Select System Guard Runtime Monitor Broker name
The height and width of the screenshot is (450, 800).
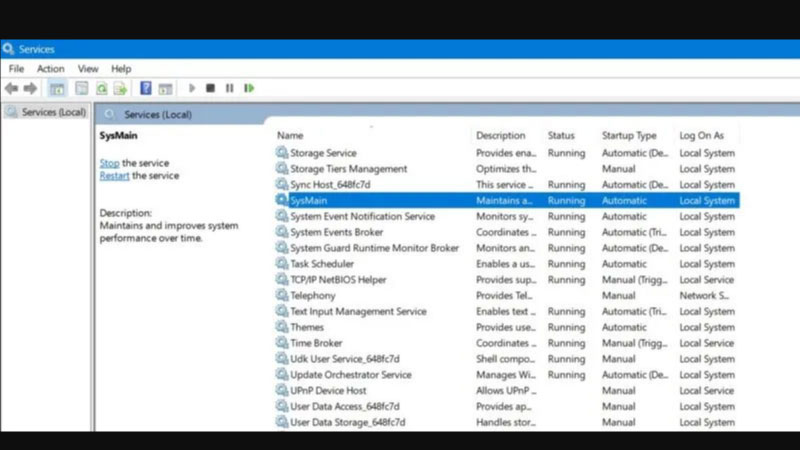click(x=374, y=248)
